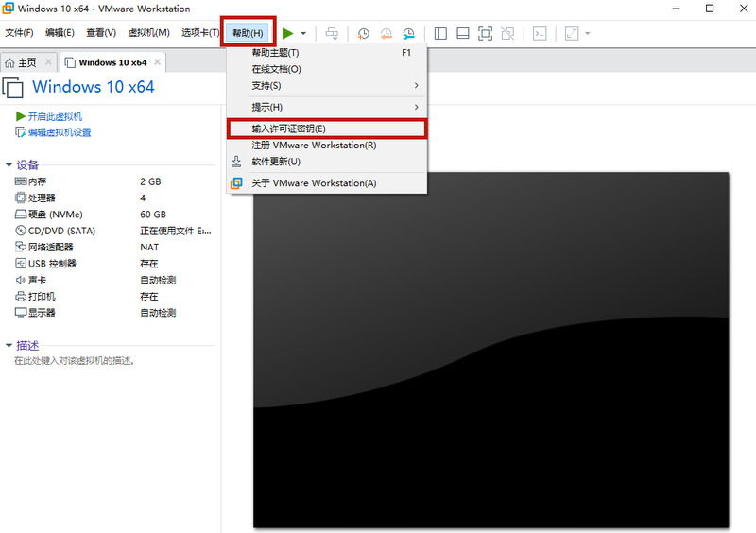
Task: Click the 2 GB memory value
Action: [x=150, y=181]
